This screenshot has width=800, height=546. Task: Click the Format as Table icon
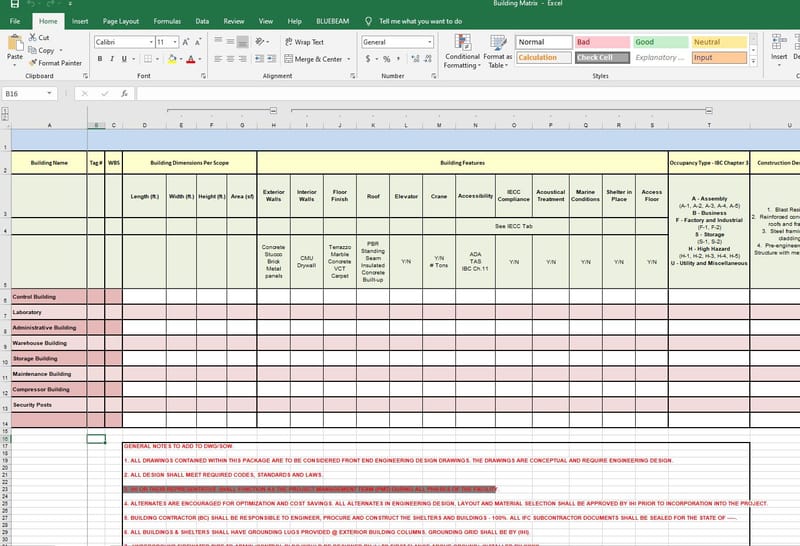pyautogui.click(x=496, y=49)
